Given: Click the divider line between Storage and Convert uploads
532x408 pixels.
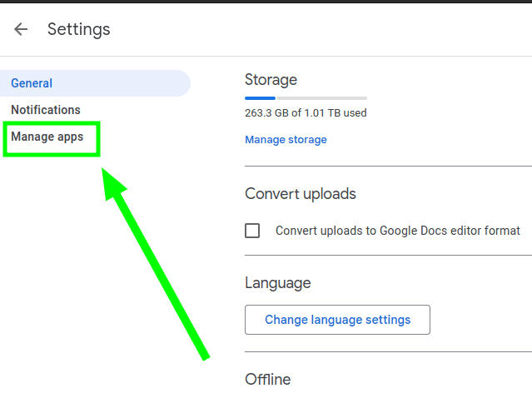Looking at the screenshot, I should point(388,167).
